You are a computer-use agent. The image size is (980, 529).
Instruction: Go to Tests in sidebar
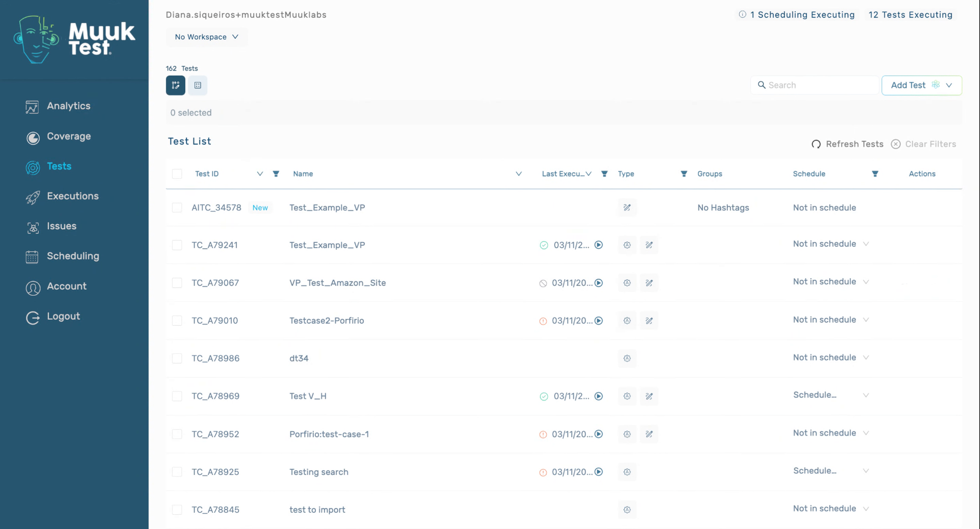coord(59,166)
